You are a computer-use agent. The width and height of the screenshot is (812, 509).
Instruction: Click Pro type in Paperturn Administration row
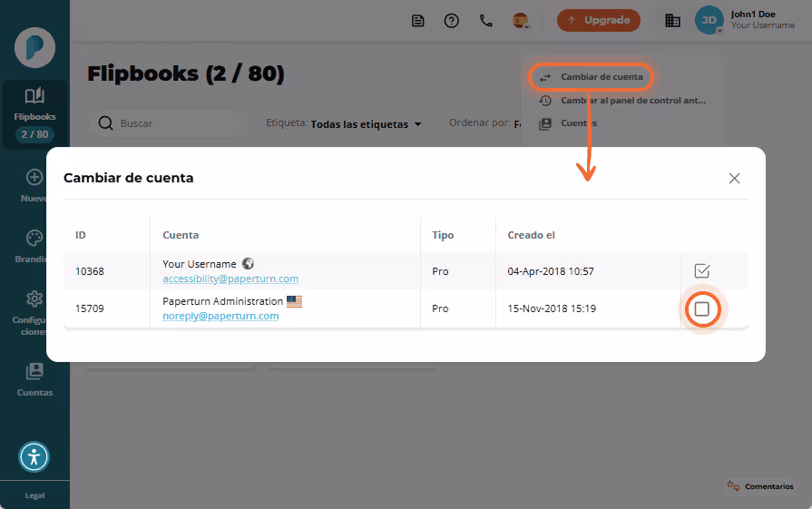440,308
